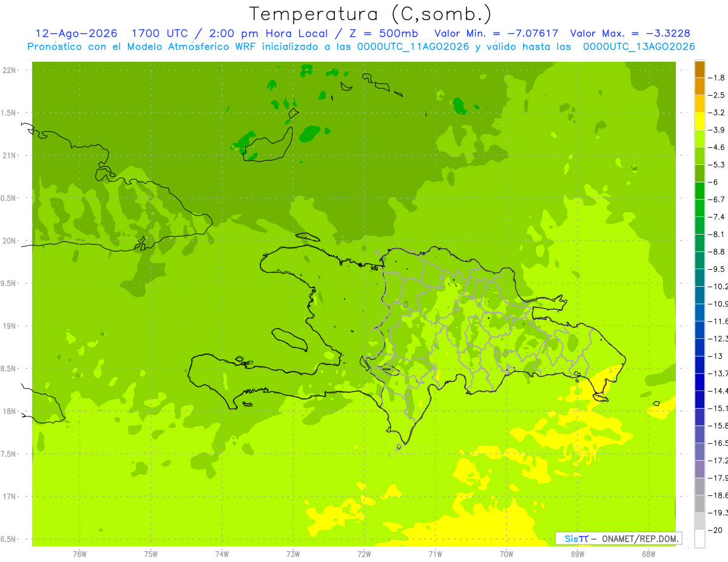Click the "-1.8" colorbar label
Viewport: 728px width, 562px height.
(x=718, y=78)
